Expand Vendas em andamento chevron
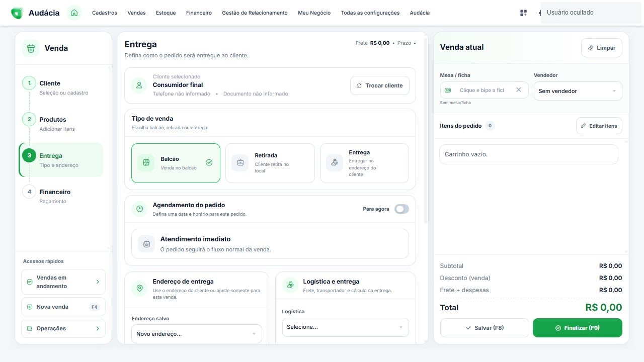 pyautogui.click(x=98, y=282)
